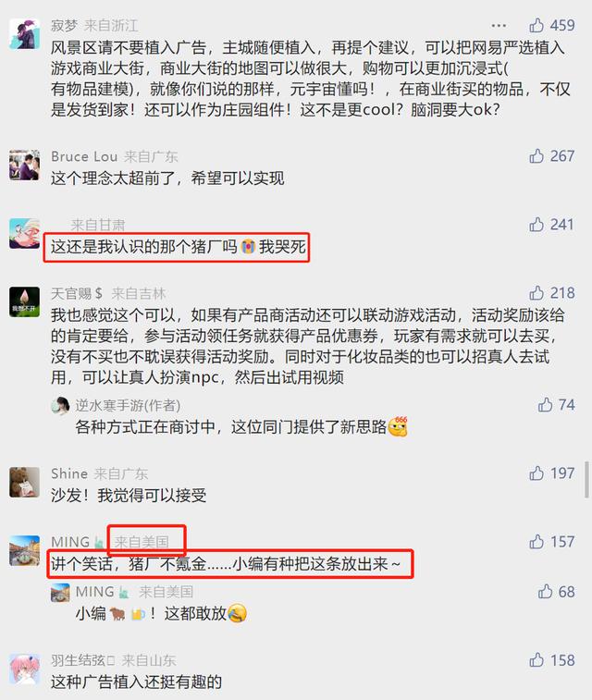This screenshot has width=592, height=700.
Task: Like 羽生结弦's comment with 158 likes
Action: 536,660
